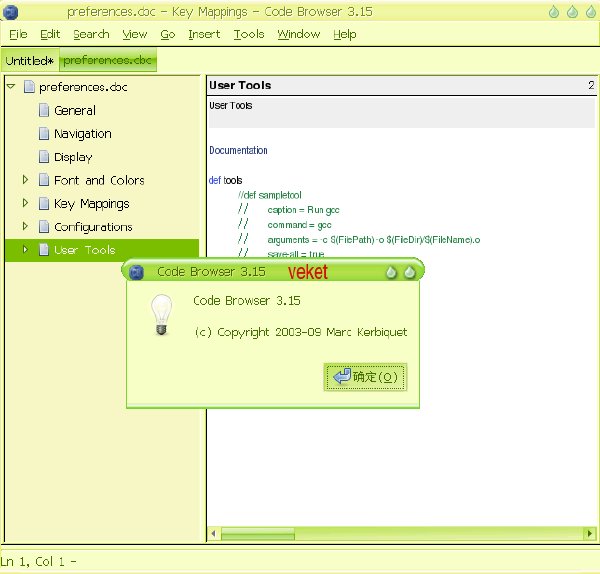Open the Edit menu

tap(50, 34)
